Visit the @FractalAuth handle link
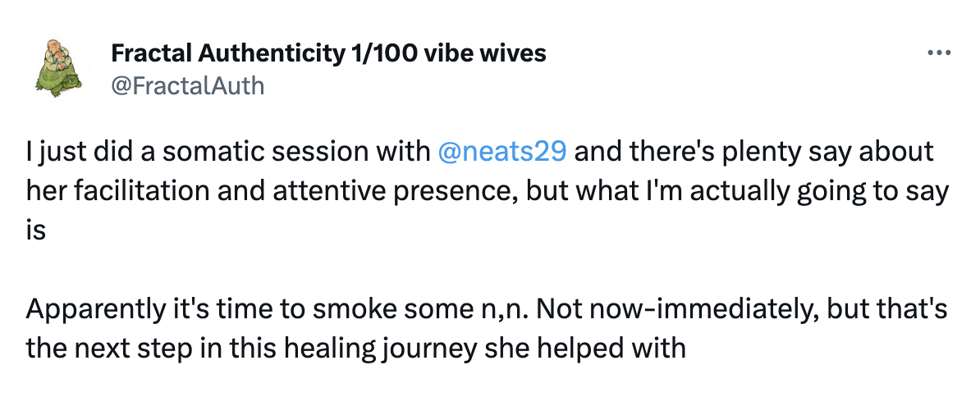Screen dimensions: 980x397 coord(187,85)
